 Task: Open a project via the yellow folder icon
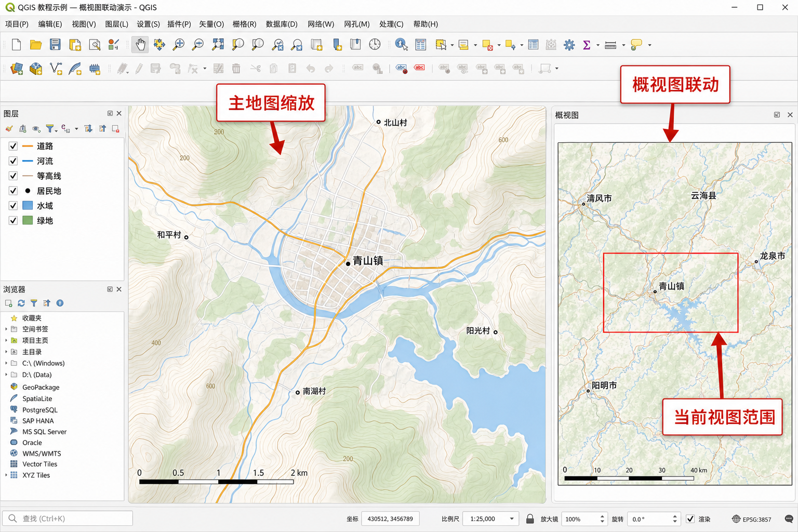click(x=35, y=45)
